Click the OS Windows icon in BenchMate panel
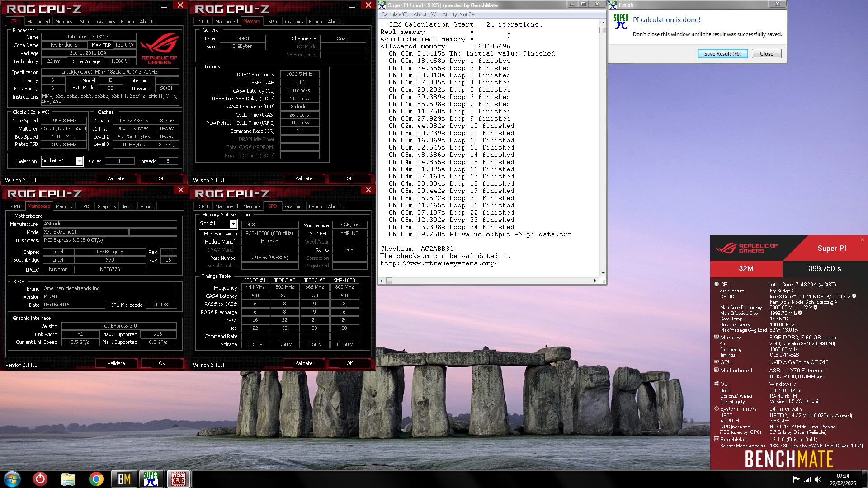This screenshot has width=868, height=488. pyautogui.click(x=717, y=384)
